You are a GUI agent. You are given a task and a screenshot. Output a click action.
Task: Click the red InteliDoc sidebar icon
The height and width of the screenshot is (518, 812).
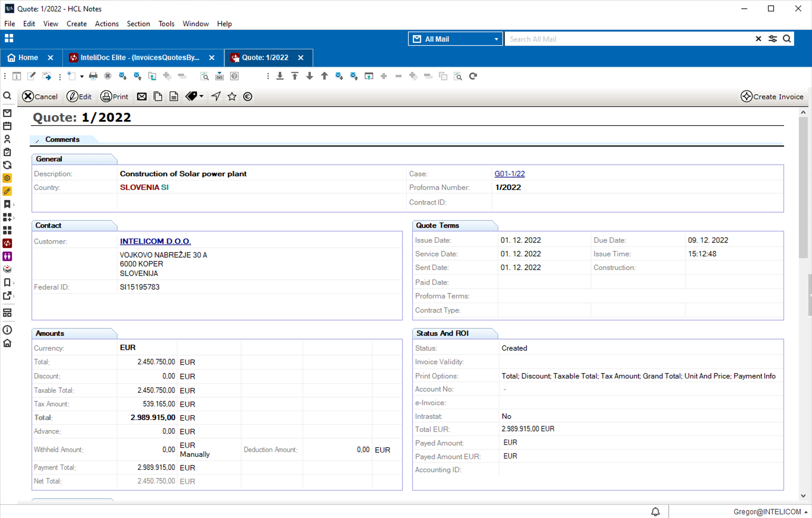7,244
